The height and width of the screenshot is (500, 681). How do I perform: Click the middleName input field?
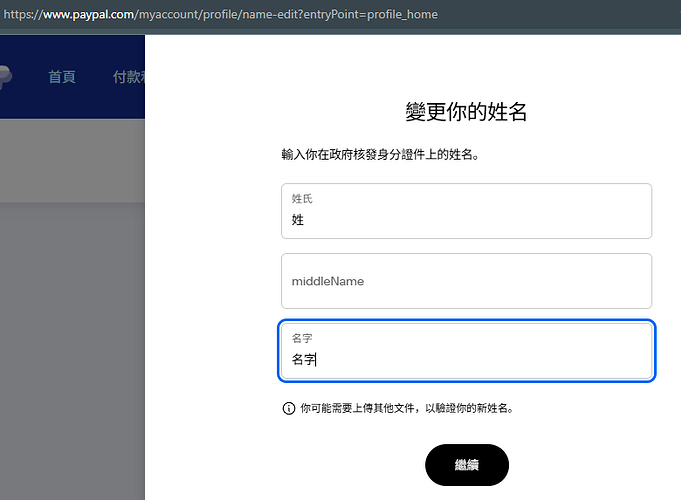pyautogui.click(x=466, y=281)
